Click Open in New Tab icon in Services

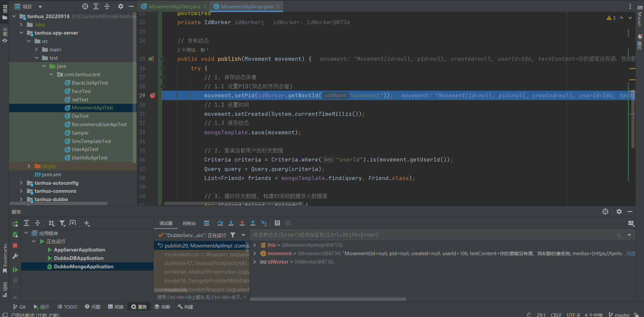coord(73,223)
